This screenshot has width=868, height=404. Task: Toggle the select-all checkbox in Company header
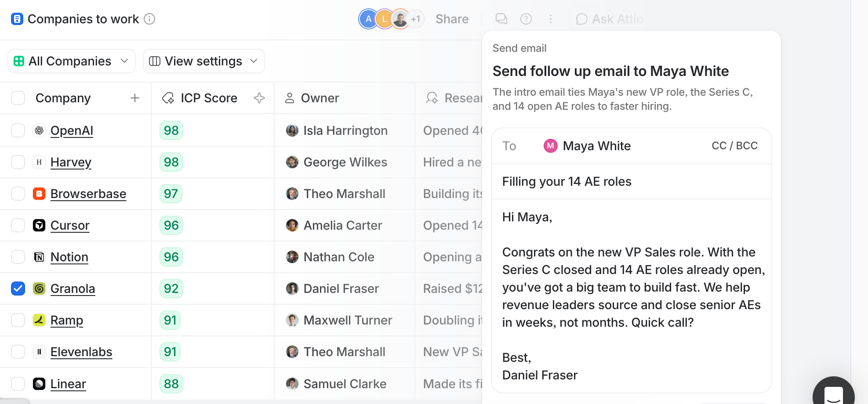pos(18,98)
